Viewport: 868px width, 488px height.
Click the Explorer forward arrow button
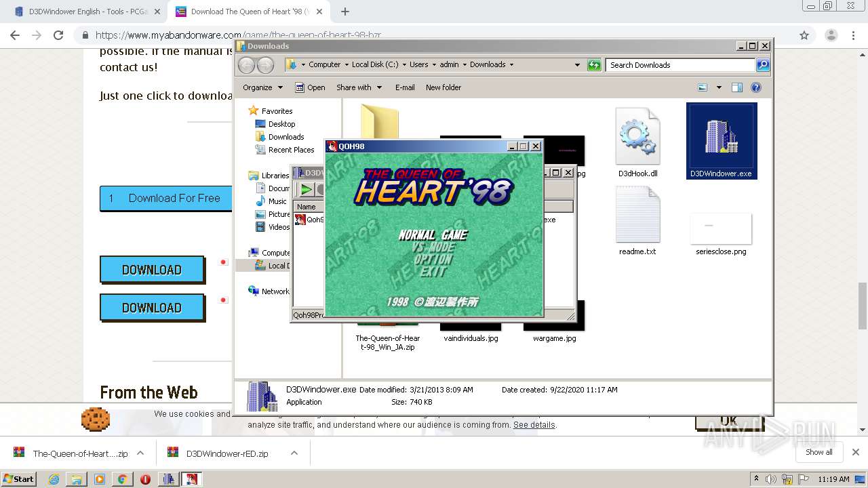tap(265, 65)
